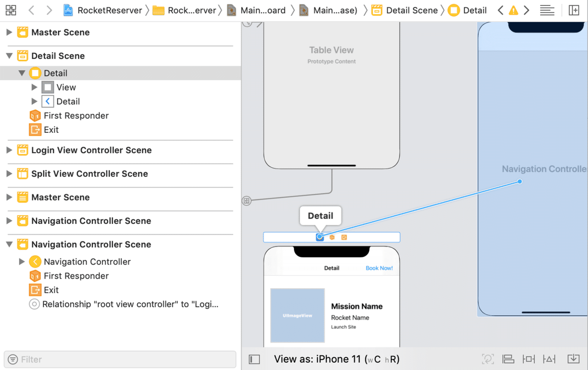Select the Main...oard storyboard breadcrumb
588x370 pixels.
click(256, 10)
